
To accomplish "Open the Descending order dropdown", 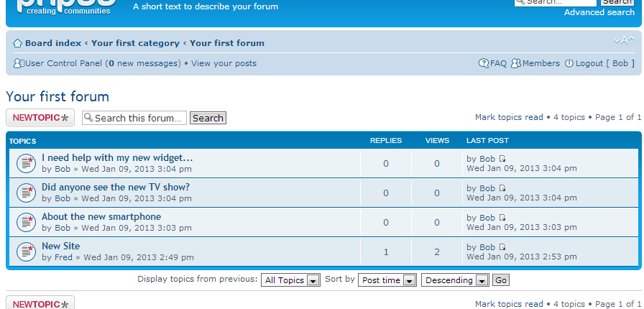I will pyautogui.click(x=455, y=280).
